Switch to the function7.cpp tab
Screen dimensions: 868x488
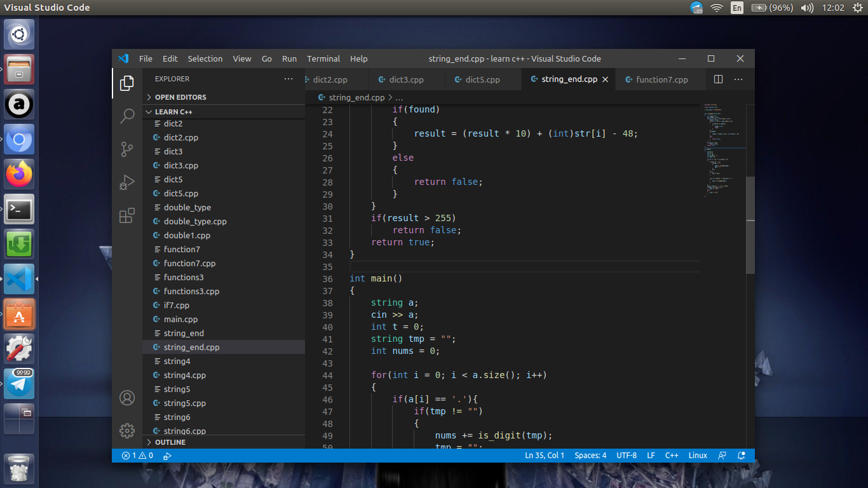[x=661, y=79]
